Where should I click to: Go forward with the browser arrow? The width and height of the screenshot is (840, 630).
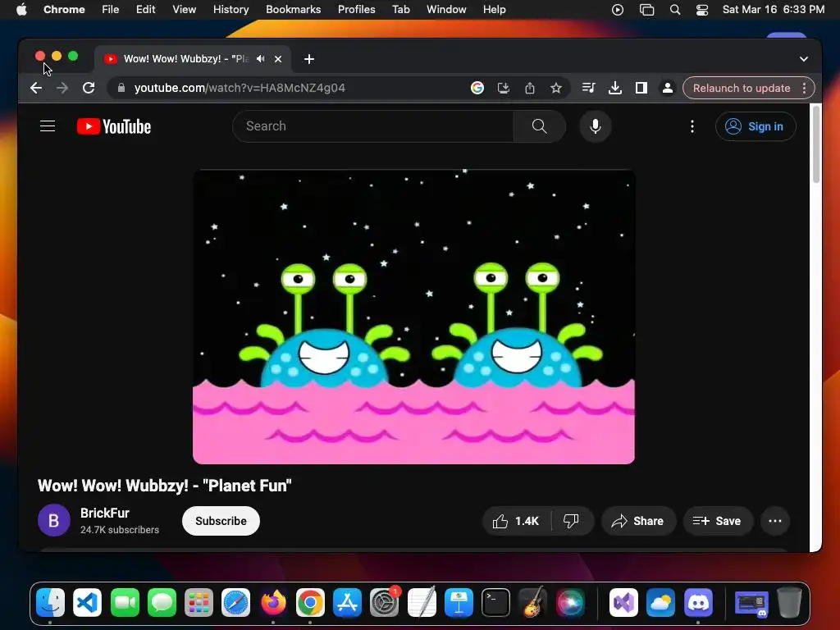[x=62, y=88]
